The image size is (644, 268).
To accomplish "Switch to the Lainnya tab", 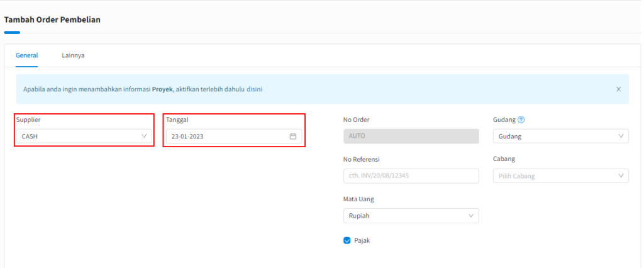I will point(73,55).
